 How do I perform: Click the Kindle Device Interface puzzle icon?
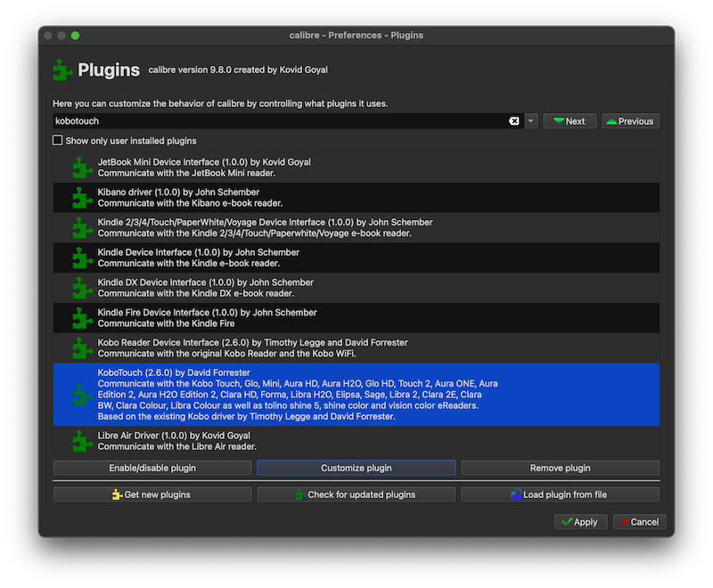point(82,257)
